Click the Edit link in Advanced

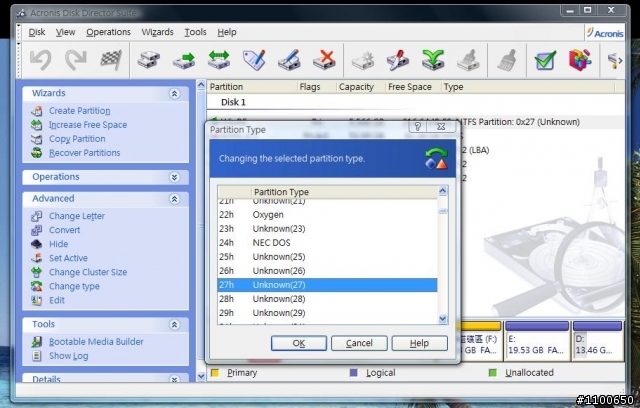tap(57, 300)
